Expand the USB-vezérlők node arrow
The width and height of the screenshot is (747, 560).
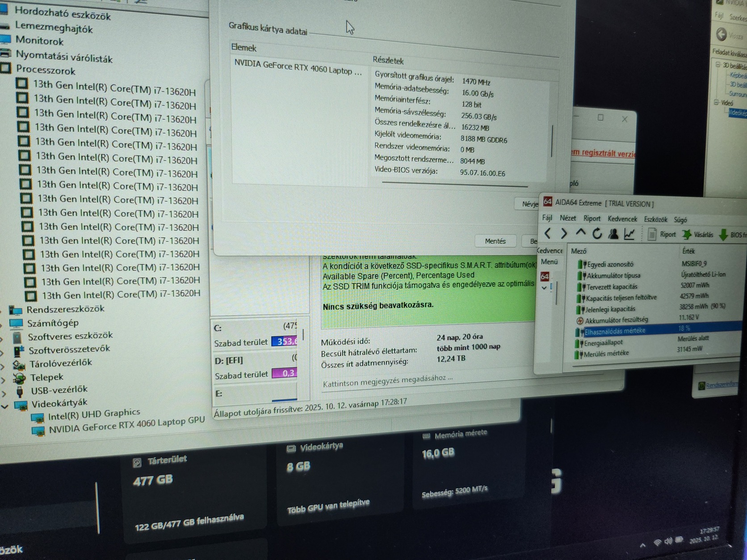click(x=4, y=393)
